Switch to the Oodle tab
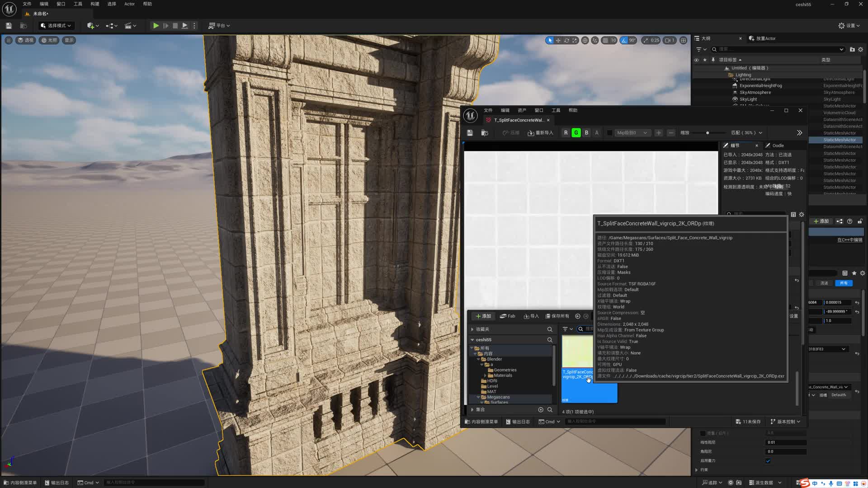The width and height of the screenshot is (868, 488). click(x=777, y=145)
